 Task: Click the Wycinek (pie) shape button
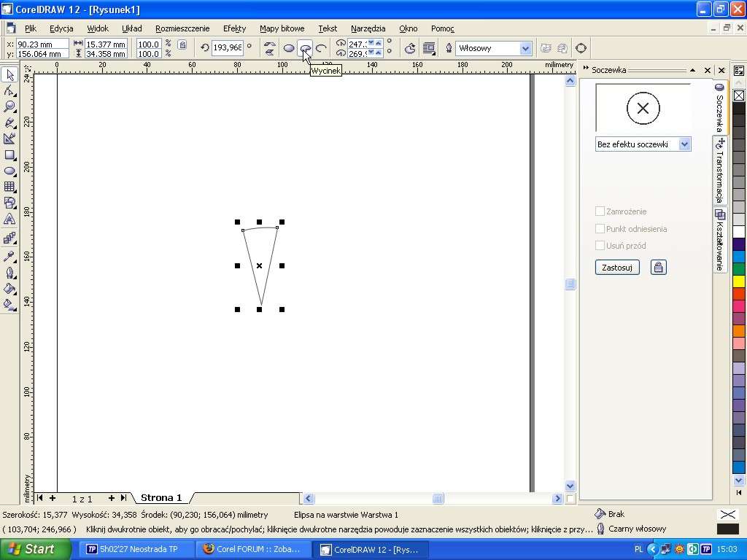pyautogui.click(x=305, y=48)
